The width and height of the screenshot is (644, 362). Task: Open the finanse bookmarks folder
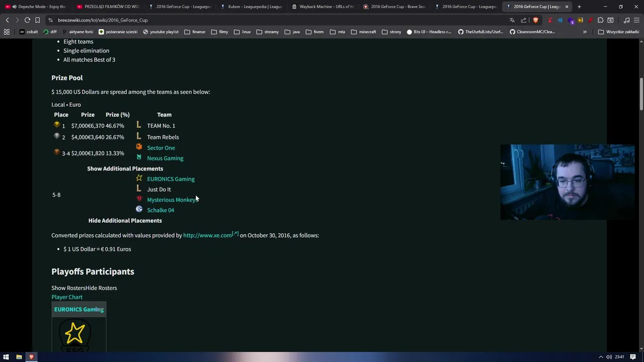coord(195,32)
